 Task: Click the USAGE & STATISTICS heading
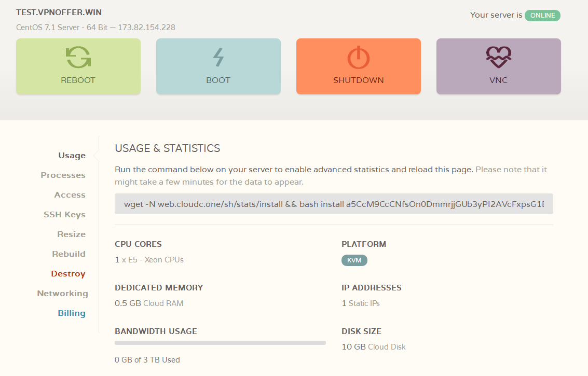167,148
